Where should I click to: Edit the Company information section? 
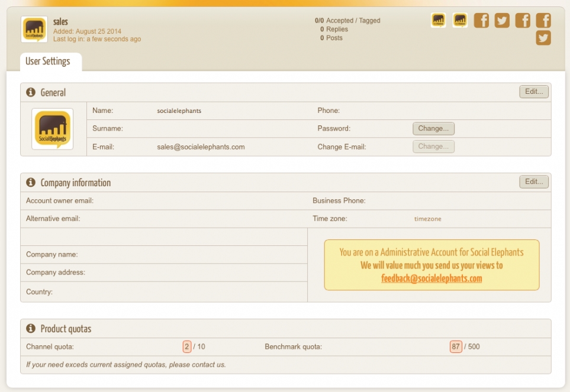(534, 182)
